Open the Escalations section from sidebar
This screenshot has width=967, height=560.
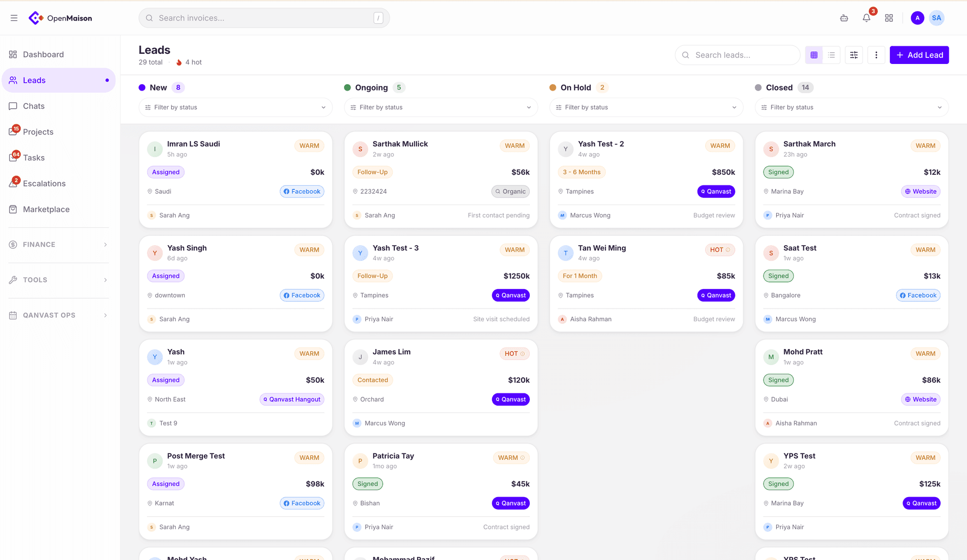pos(44,183)
